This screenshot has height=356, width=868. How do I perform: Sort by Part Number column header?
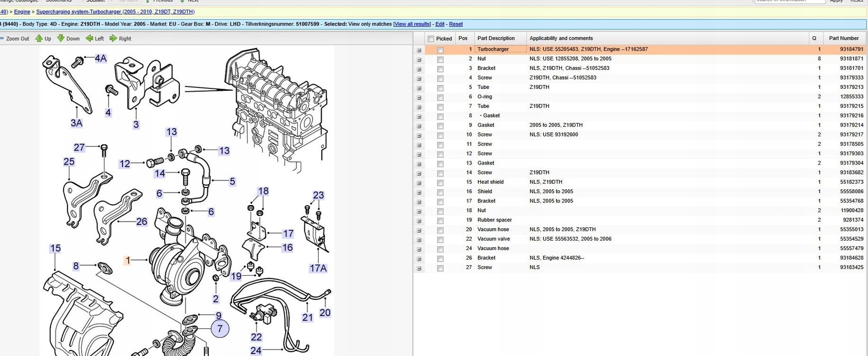[843, 38]
